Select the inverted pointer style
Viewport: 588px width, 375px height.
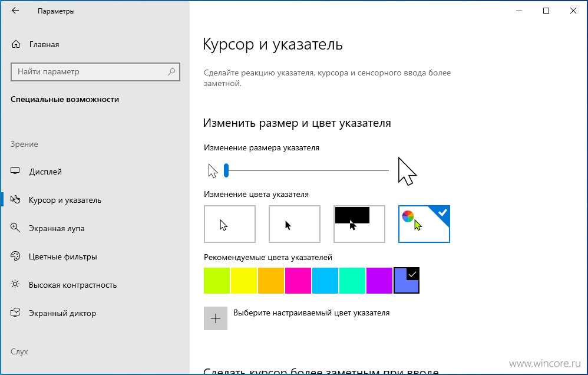[x=359, y=224]
